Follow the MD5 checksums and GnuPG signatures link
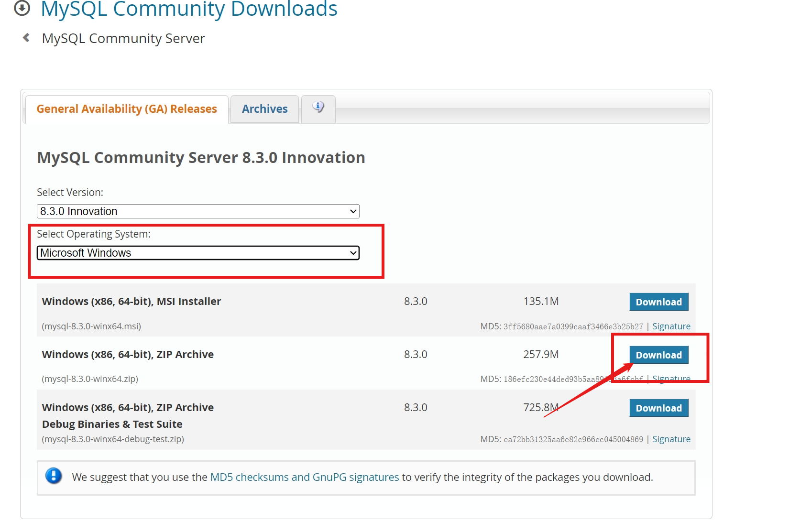789x532 pixels. (x=304, y=477)
